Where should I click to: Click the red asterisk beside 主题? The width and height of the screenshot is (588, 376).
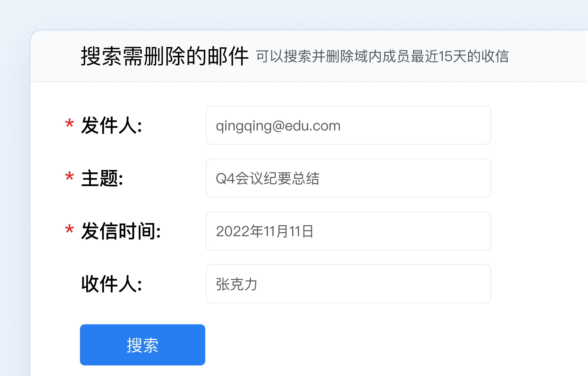pyautogui.click(x=69, y=176)
